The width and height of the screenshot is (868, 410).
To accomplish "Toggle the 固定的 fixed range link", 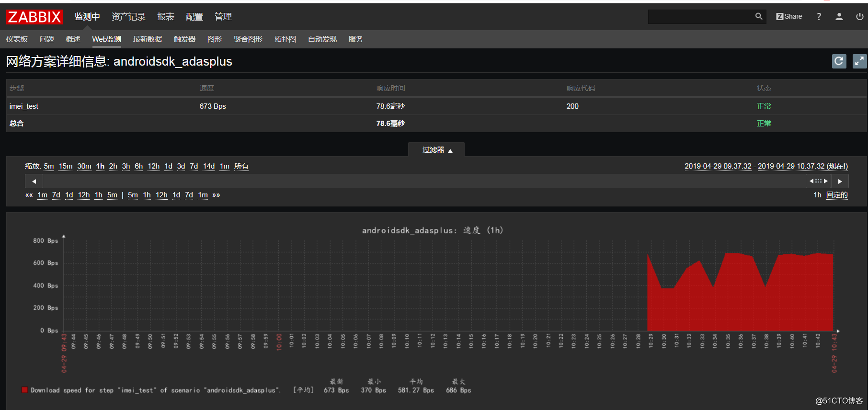I will (837, 195).
